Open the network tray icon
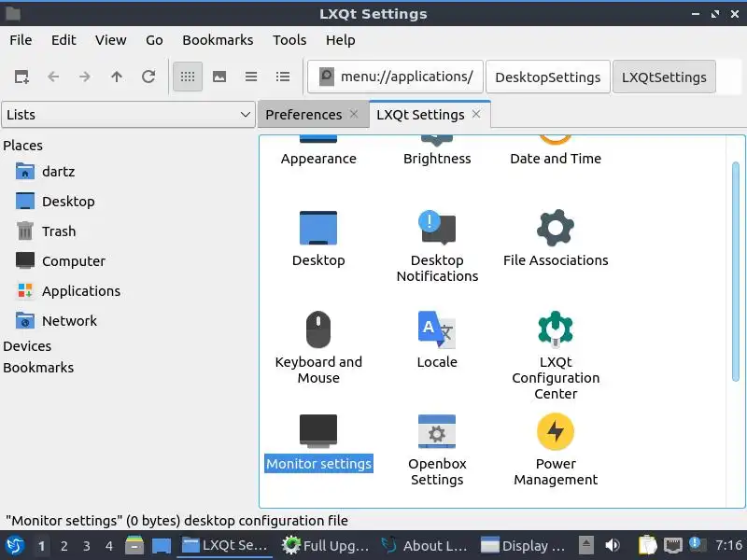Screen dimensions: 747x560 pyautogui.click(x=673, y=545)
